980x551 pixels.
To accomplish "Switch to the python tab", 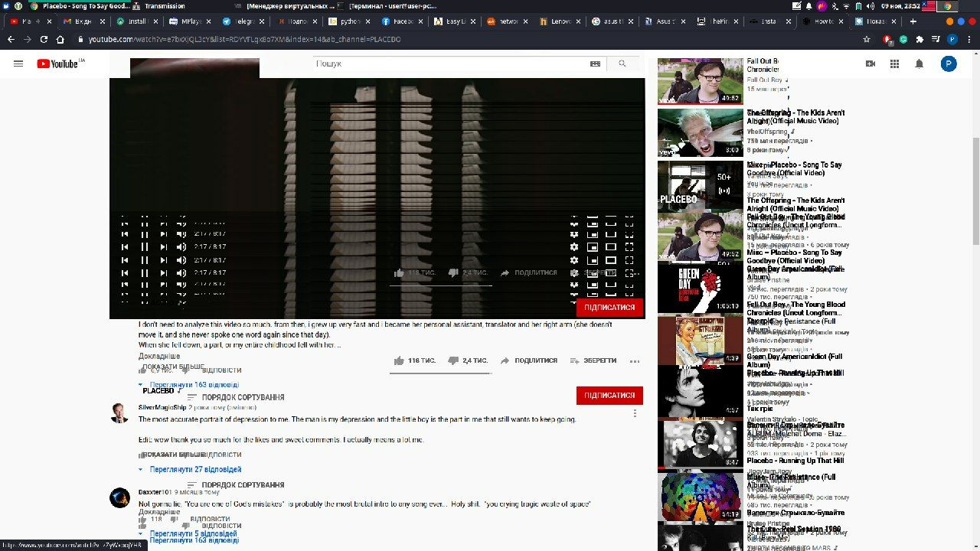I will point(347,21).
